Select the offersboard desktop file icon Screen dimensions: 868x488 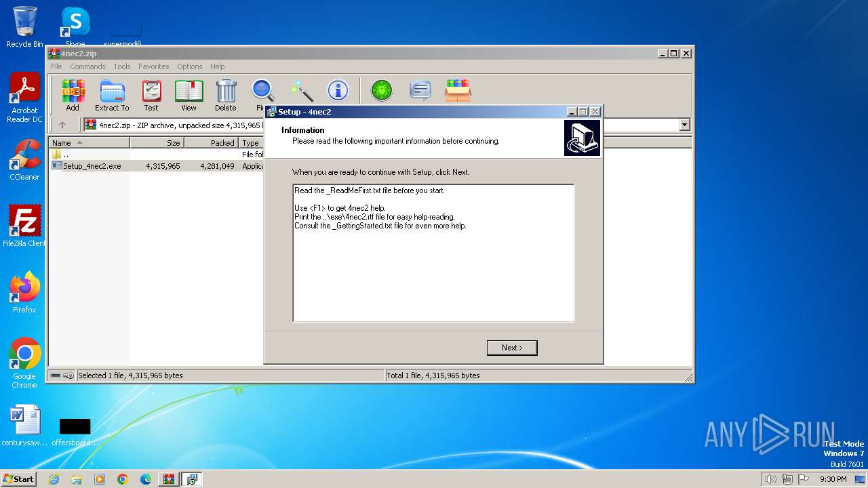point(75,430)
